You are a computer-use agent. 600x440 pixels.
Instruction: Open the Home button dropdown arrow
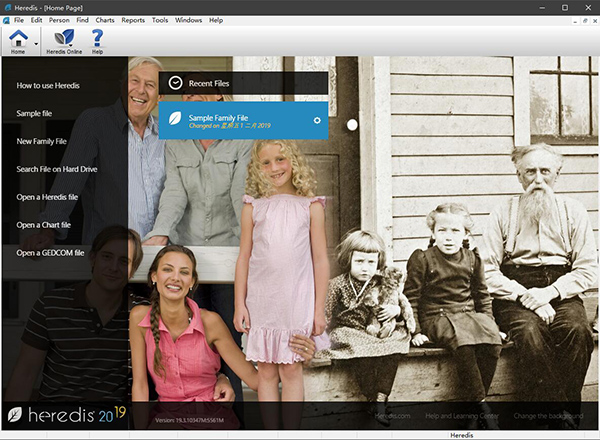(36, 44)
